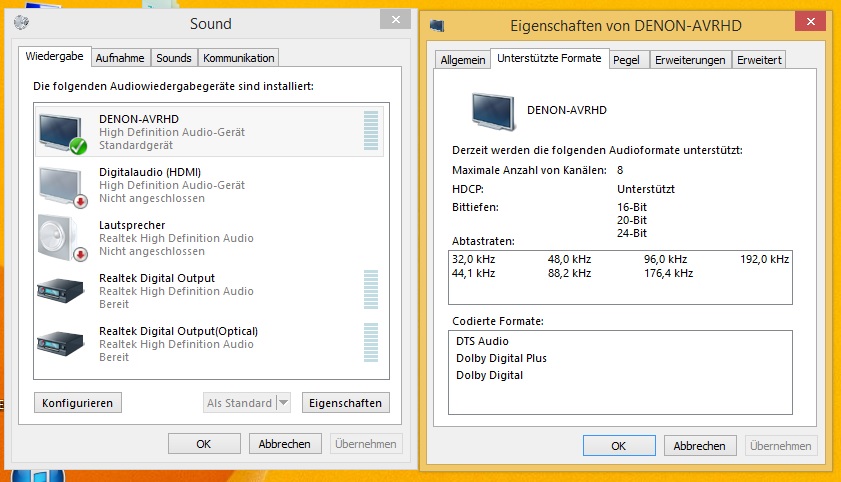Image resolution: width=841 pixels, height=482 pixels.
Task: Click Abbrechen in the Eigenschaften window
Action: click(x=700, y=446)
